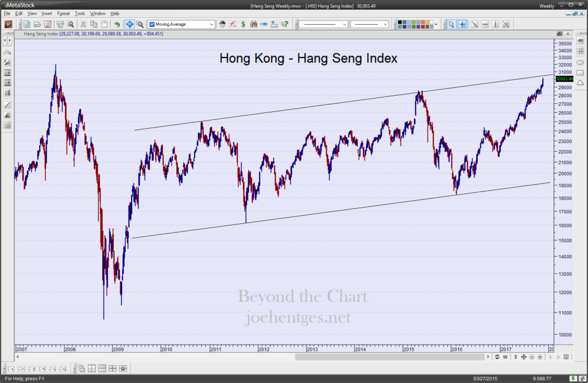Click the cascade windows icon

point(82,369)
